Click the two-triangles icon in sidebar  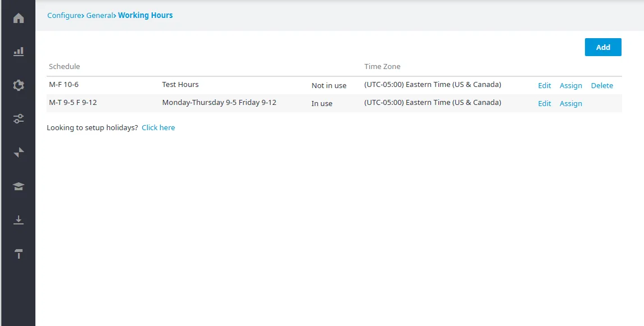(x=19, y=153)
